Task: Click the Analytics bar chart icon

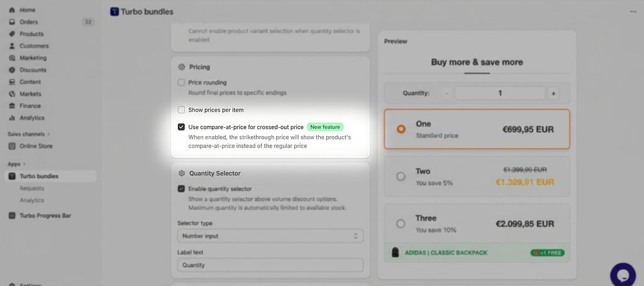Action: (12, 118)
